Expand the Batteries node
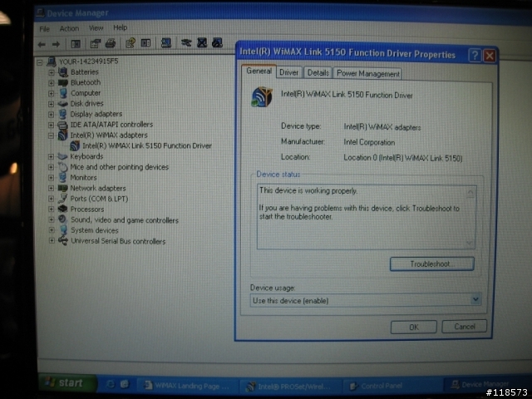532x399 pixels. click(52, 72)
